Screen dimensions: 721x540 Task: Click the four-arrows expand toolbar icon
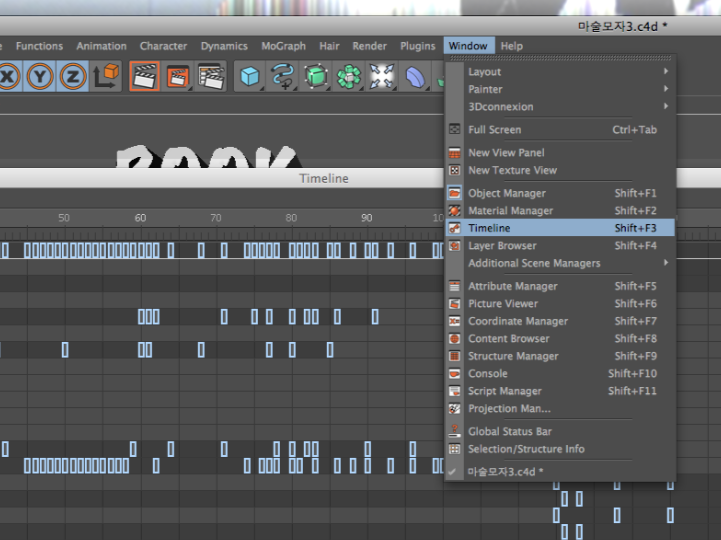coord(382,76)
